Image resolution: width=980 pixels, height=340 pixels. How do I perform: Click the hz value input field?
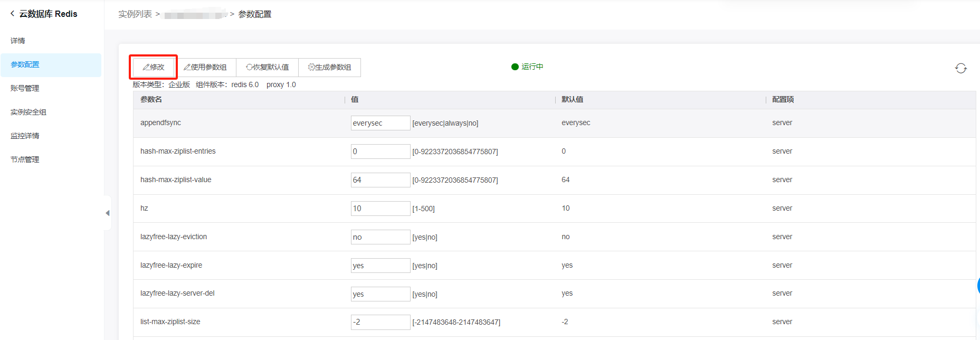point(380,209)
